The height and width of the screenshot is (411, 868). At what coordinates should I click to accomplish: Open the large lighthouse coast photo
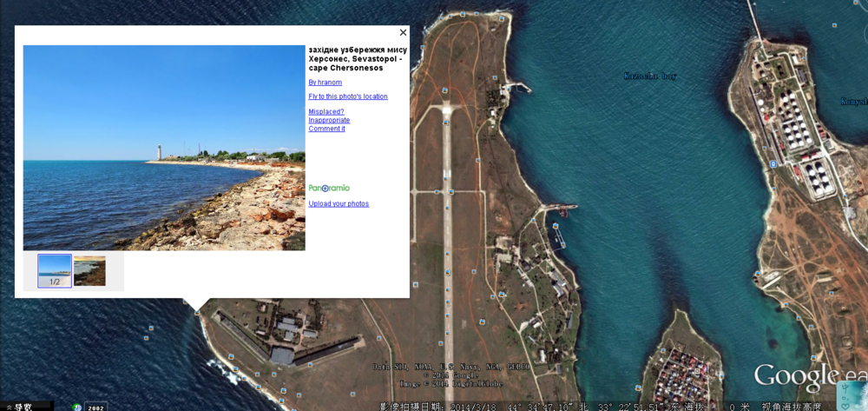click(x=164, y=148)
